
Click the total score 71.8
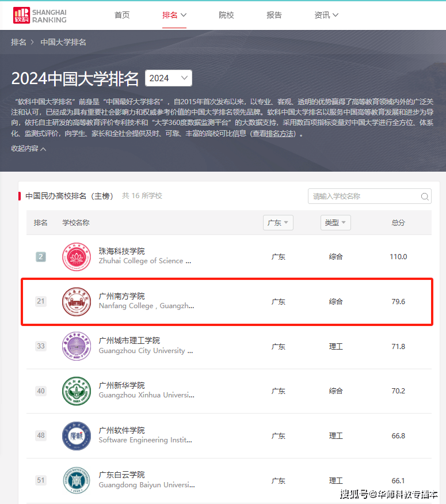[398, 347]
